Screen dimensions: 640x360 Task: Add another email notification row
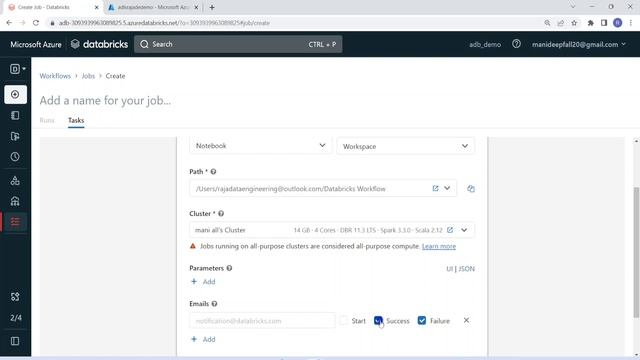point(203,339)
